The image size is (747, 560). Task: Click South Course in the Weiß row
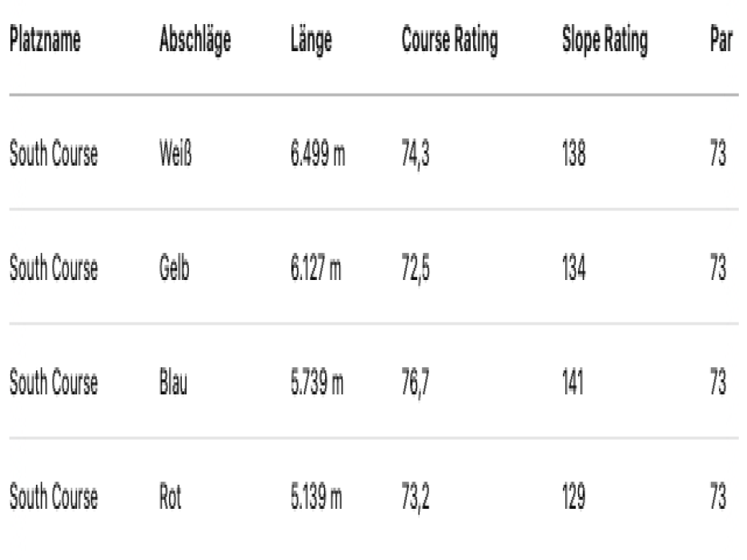coord(54,154)
